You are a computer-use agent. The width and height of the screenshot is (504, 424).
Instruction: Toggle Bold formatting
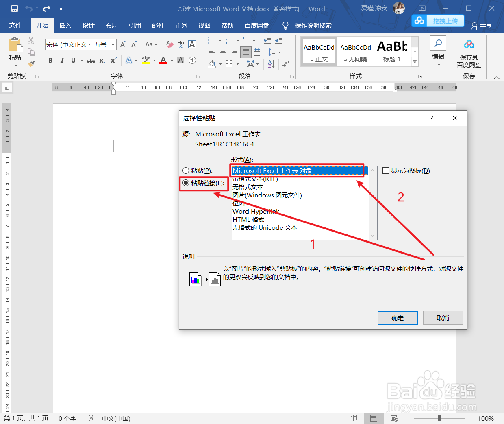50,60
